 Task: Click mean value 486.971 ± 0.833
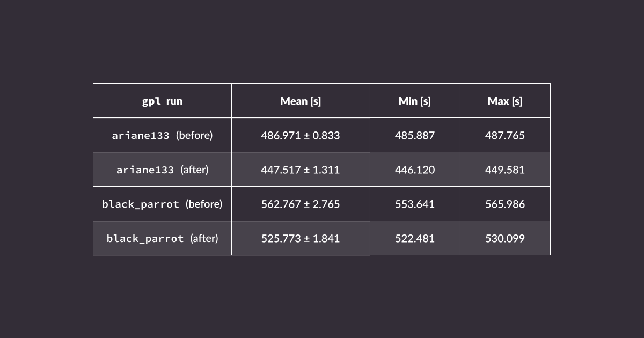pos(301,135)
